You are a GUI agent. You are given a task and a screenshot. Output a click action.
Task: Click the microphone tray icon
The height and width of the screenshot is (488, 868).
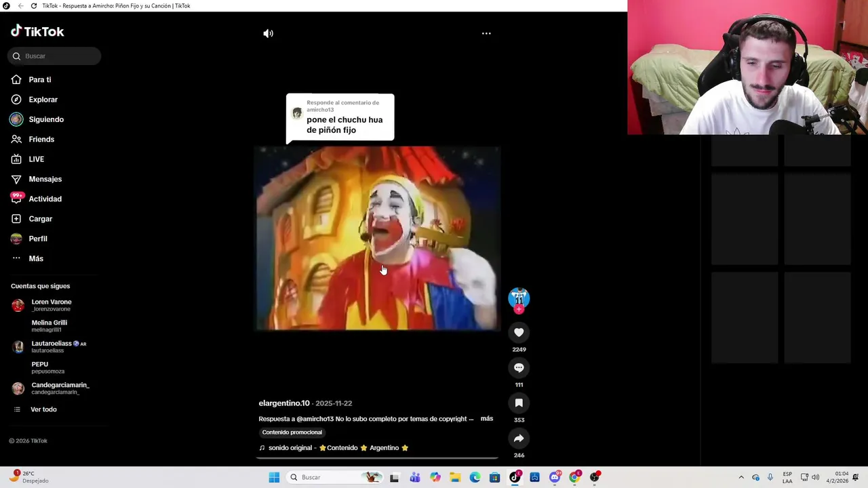click(x=770, y=477)
